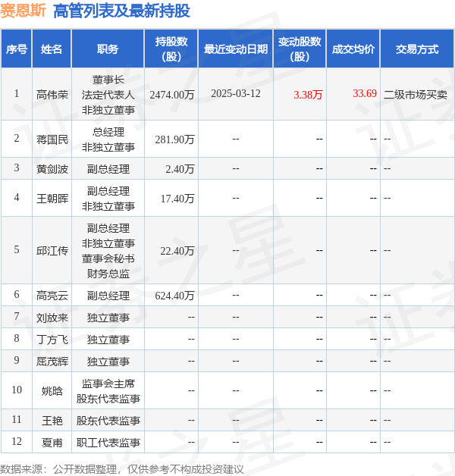Select the 成交均价 column header
Image resolution: width=455 pixels, height=476 pixels.
[353, 49]
